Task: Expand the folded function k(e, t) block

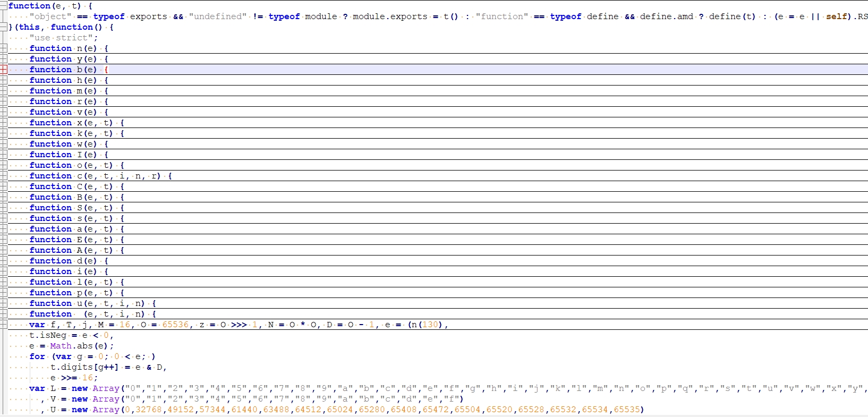Action: (4, 133)
